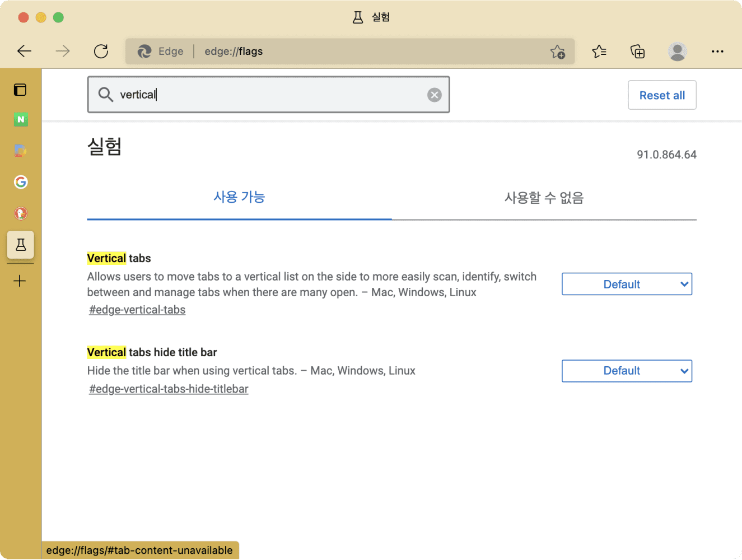Image resolution: width=742 pixels, height=560 pixels.
Task: Go back with the left arrow
Action: coord(25,52)
